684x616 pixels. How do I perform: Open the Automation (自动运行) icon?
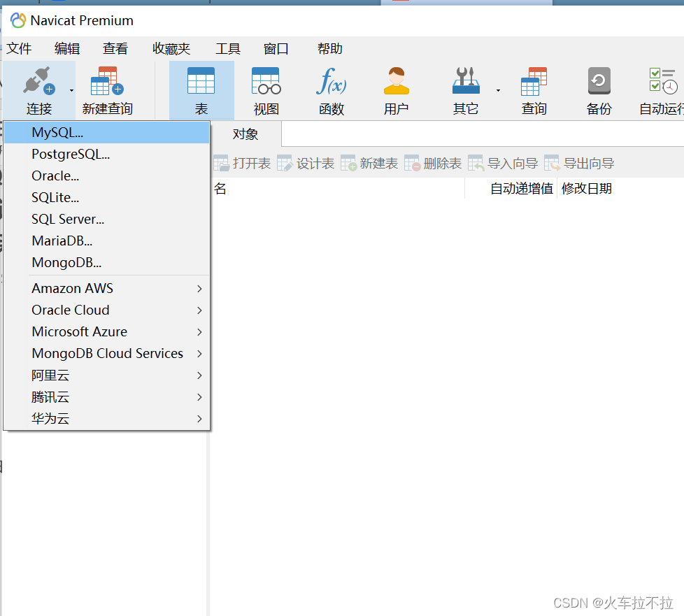tap(663, 80)
